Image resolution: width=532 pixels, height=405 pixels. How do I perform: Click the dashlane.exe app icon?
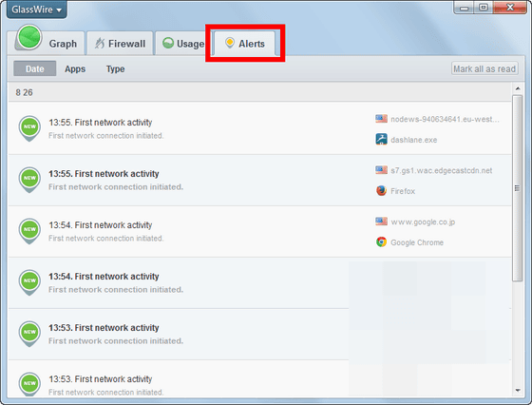(x=381, y=139)
